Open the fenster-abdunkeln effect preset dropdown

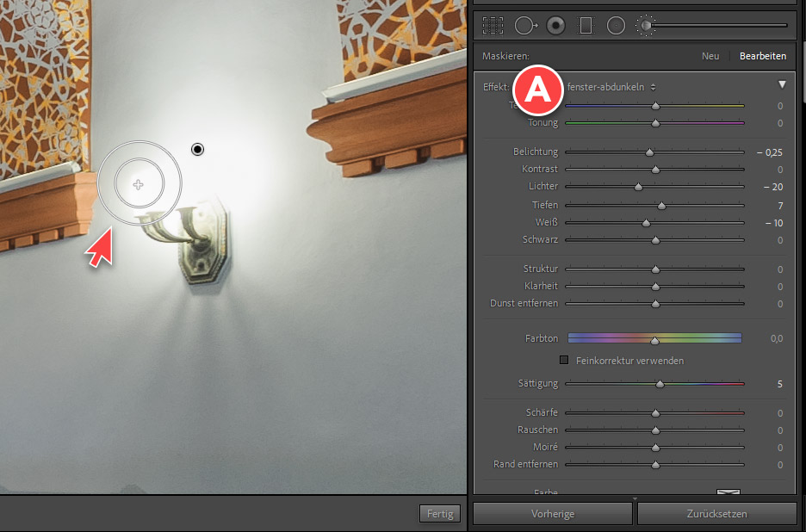point(611,87)
